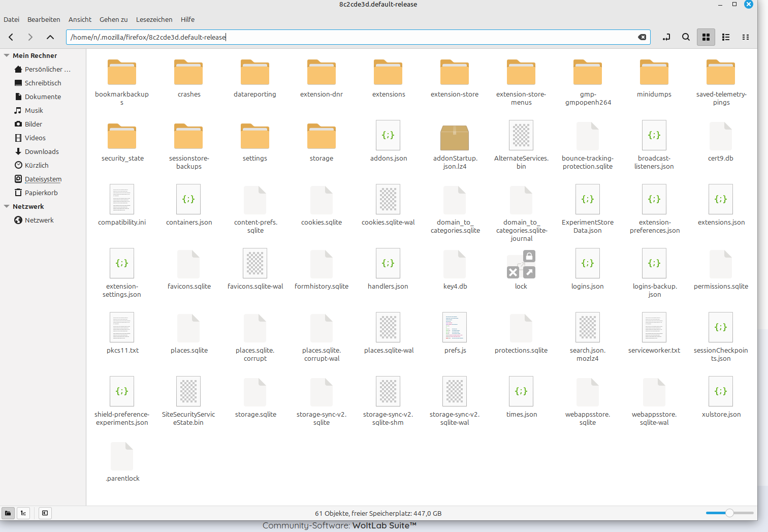Screen dimensions: 768x532
Task: Open Downloads in the sidebar
Action: [x=42, y=151]
